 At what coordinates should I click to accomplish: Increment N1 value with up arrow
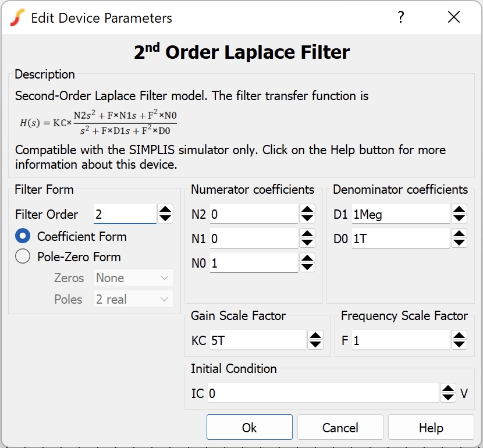click(x=307, y=234)
